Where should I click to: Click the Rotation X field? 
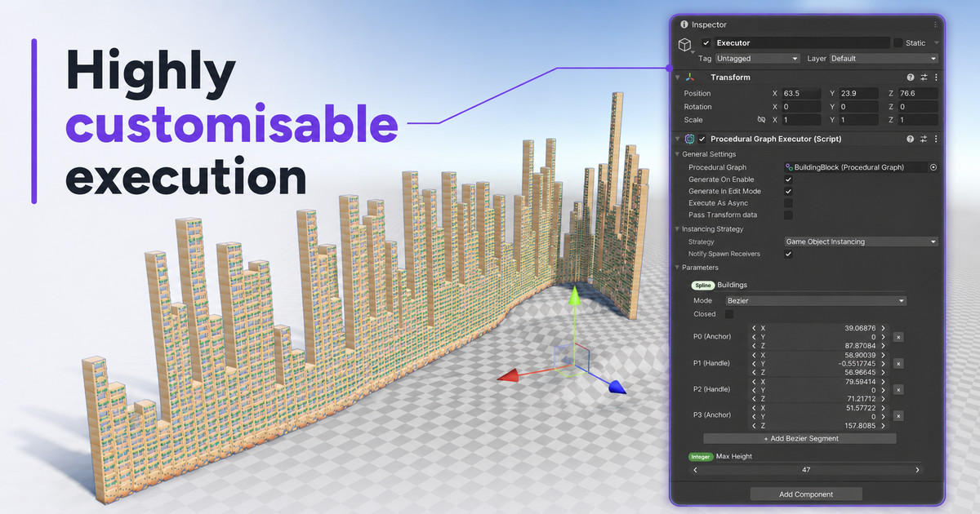click(801, 107)
